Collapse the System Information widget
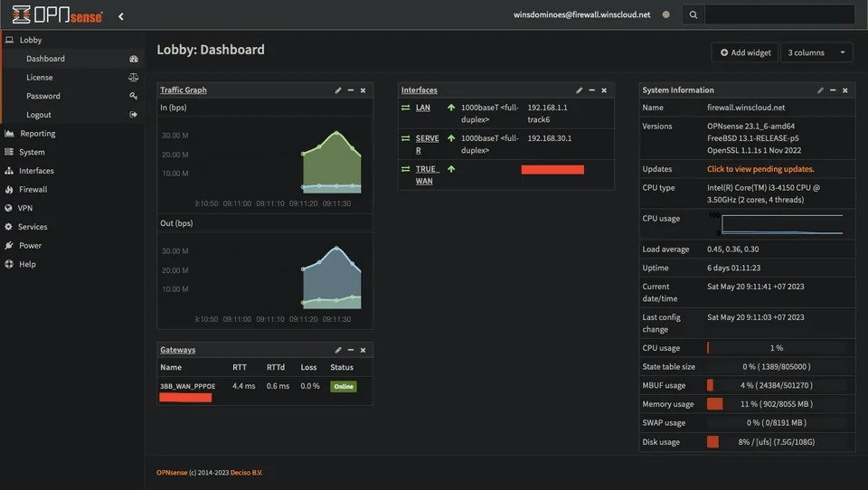Screen dimensions: 868x490 833,90
